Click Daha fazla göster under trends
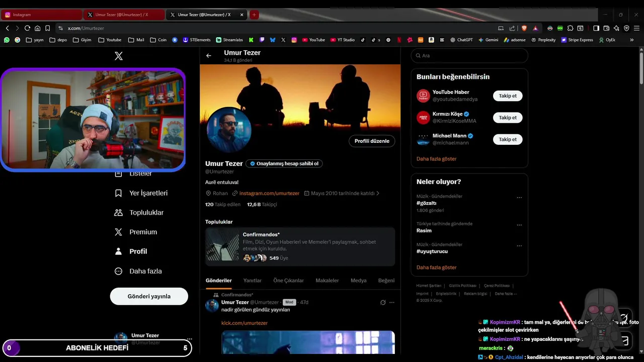The width and height of the screenshot is (644, 362). click(437, 267)
